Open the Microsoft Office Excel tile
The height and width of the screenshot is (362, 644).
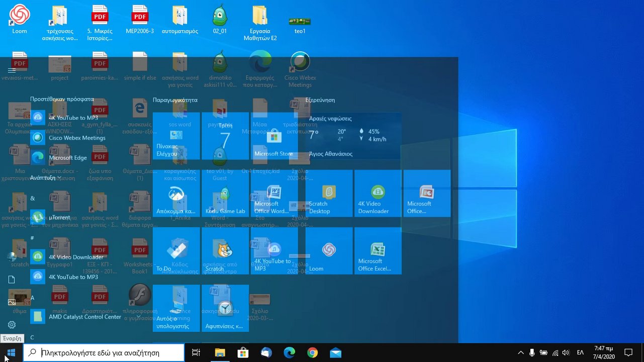(378, 250)
